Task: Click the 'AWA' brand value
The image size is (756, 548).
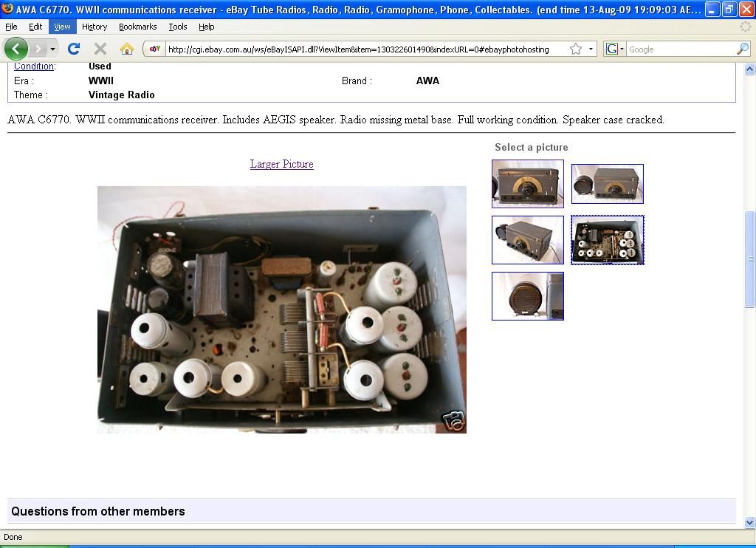Action: [x=427, y=81]
